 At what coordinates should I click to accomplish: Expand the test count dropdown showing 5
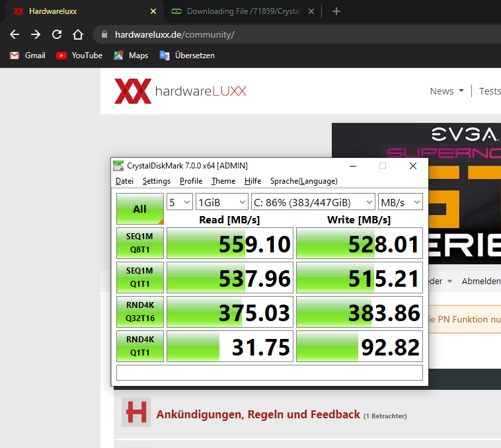coord(180,202)
